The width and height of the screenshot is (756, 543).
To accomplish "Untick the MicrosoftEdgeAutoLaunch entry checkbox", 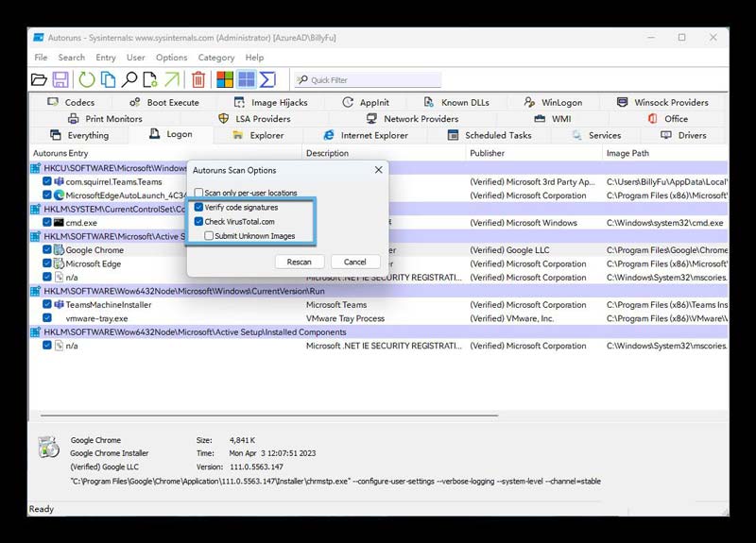I will [46, 195].
